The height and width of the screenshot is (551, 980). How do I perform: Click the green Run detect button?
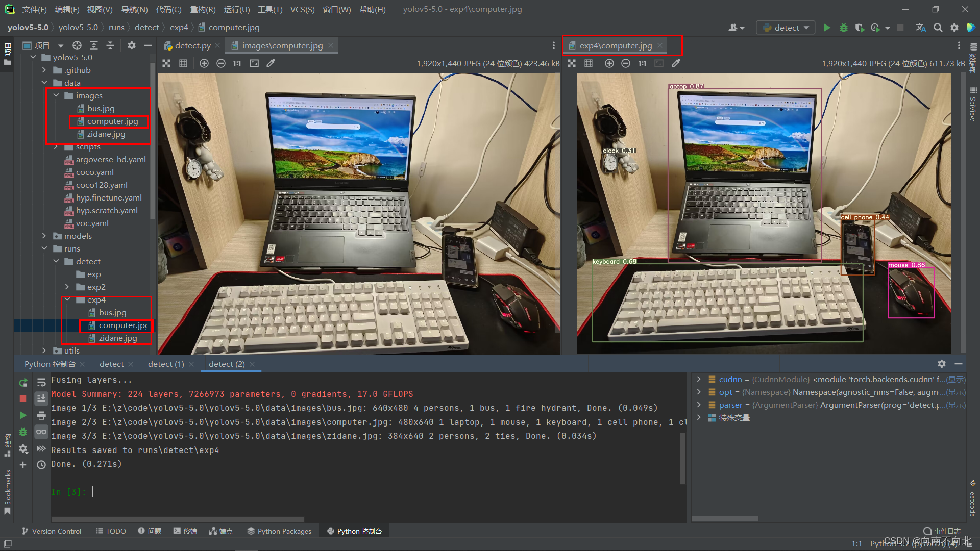(x=827, y=28)
